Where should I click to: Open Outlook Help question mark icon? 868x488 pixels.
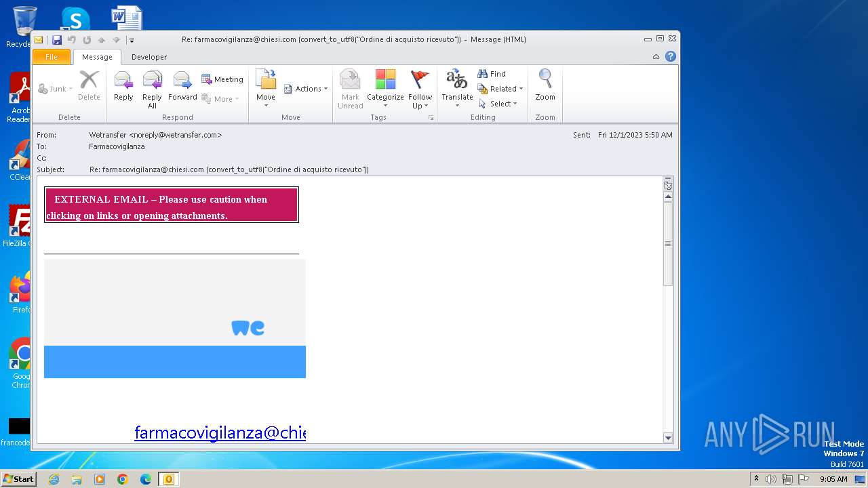671,56
